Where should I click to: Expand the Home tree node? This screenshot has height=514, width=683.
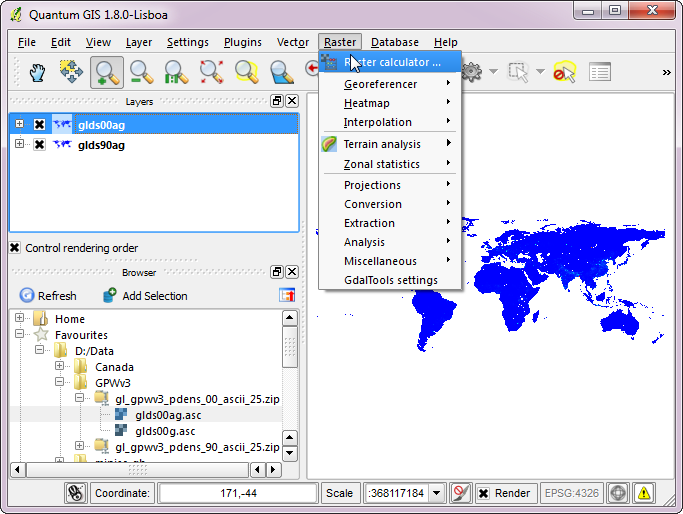[x=19, y=318]
